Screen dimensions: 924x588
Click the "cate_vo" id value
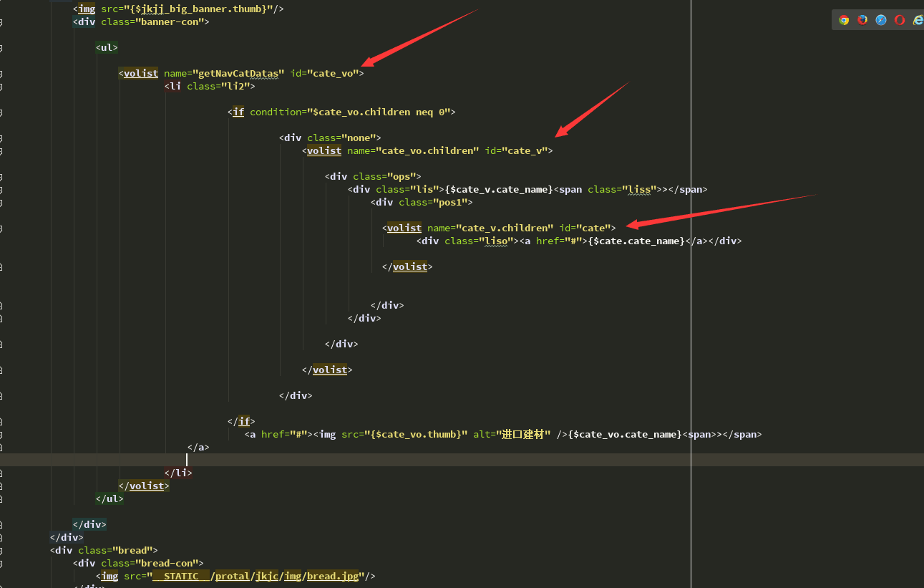333,73
